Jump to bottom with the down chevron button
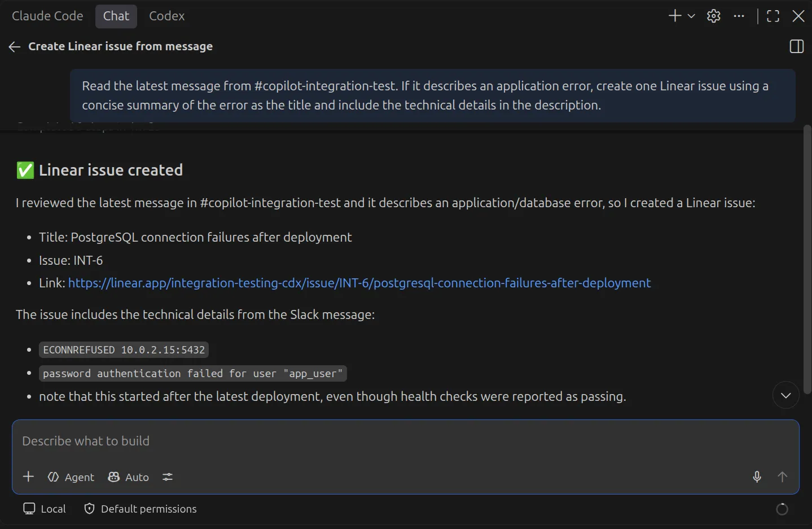Viewport: 812px width, 529px height. tap(785, 395)
